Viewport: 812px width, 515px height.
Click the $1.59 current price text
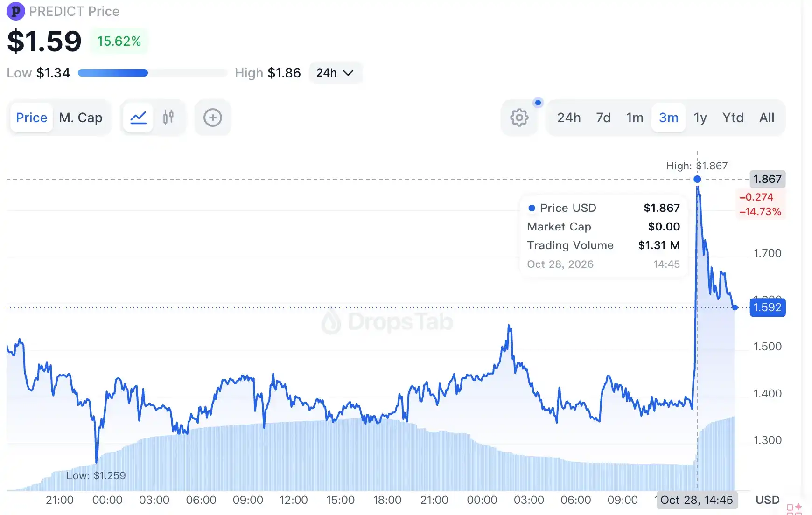[x=44, y=41]
